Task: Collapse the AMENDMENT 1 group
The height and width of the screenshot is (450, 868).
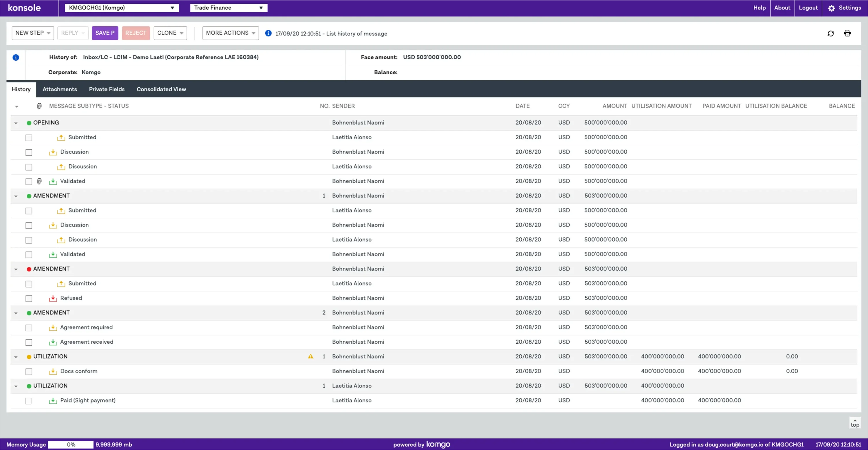Action: coord(16,196)
